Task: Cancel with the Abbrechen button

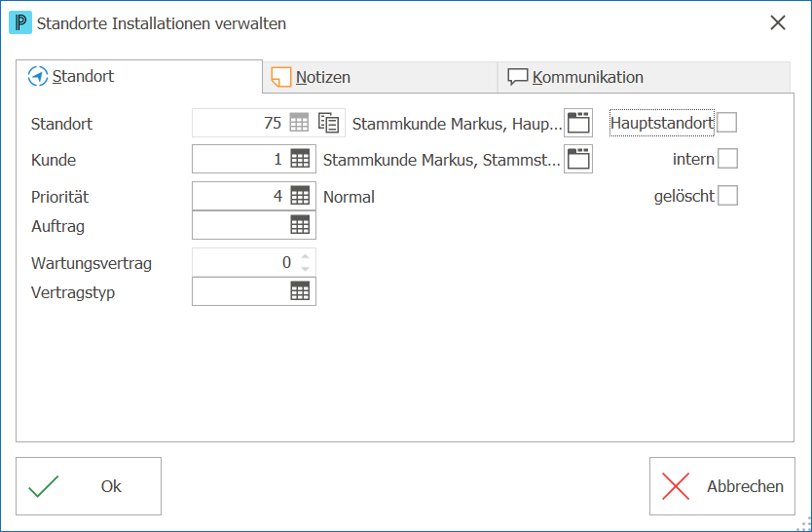Action: [x=721, y=486]
